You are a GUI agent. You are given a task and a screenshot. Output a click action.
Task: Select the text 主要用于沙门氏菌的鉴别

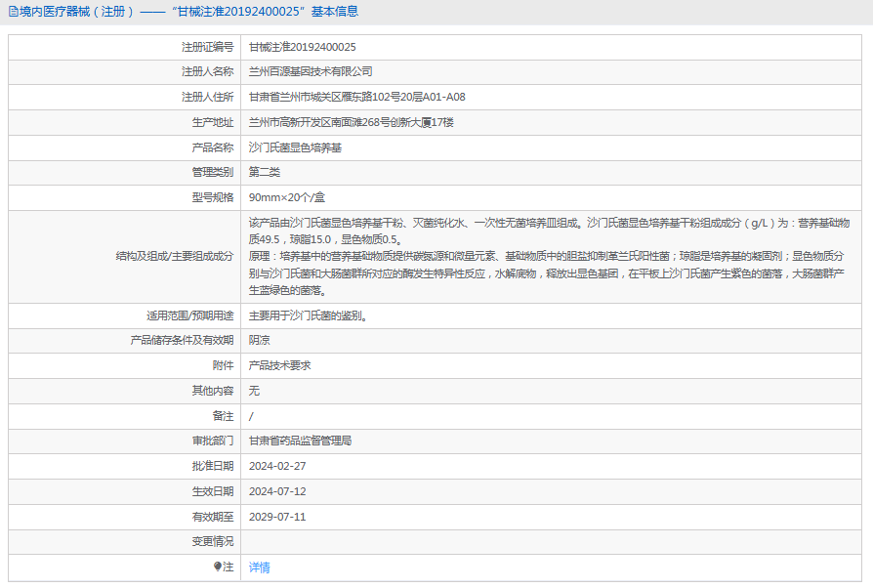point(308,315)
